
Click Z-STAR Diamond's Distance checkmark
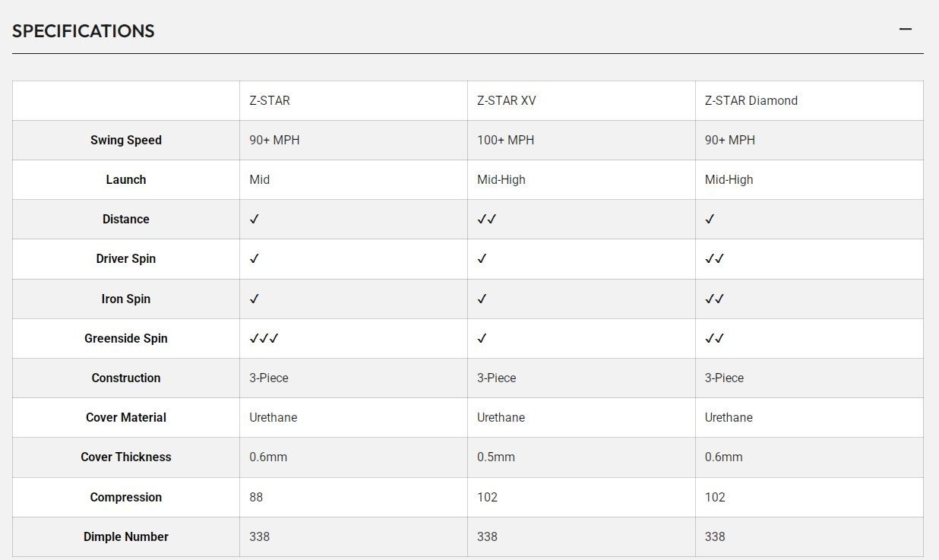[710, 219]
